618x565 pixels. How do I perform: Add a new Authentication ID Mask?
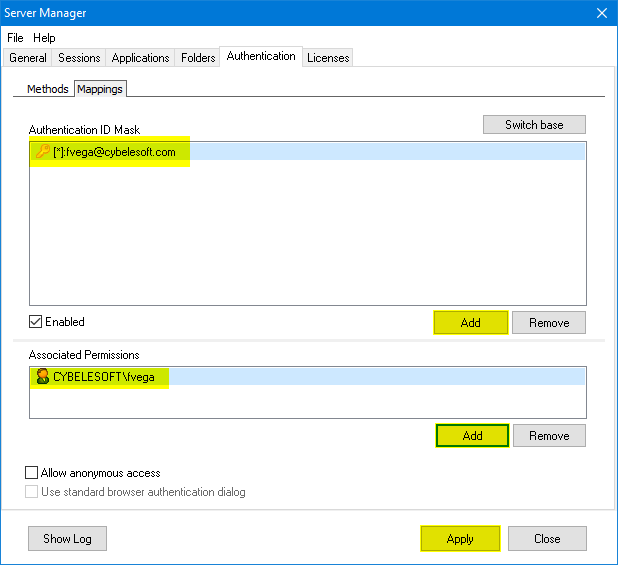[471, 323]
